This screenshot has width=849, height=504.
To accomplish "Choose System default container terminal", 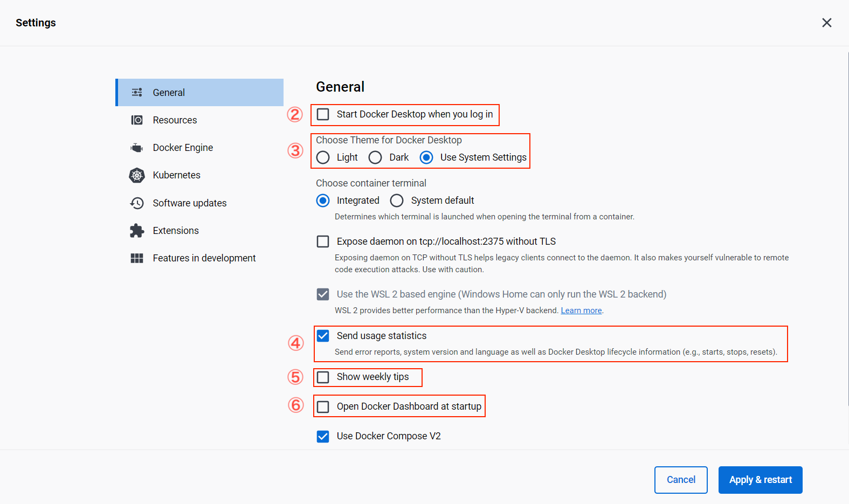I will tap(397, 201).
